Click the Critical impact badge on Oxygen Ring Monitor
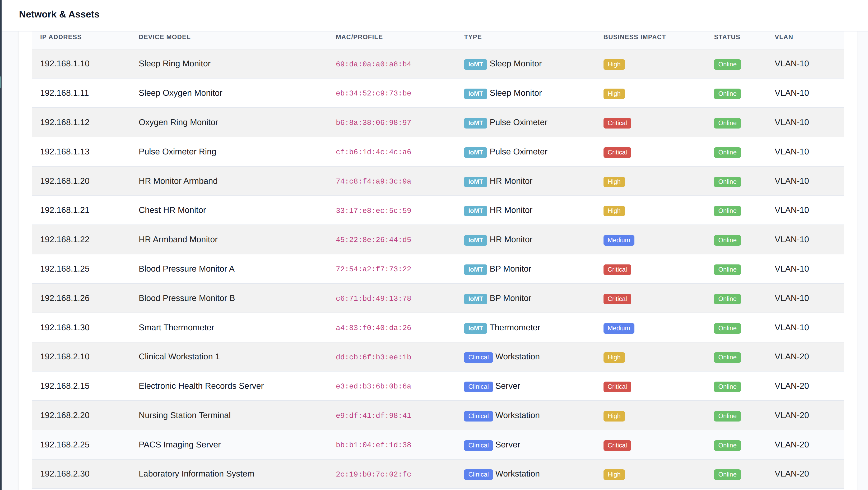868x490 pixels. point(617,123)
